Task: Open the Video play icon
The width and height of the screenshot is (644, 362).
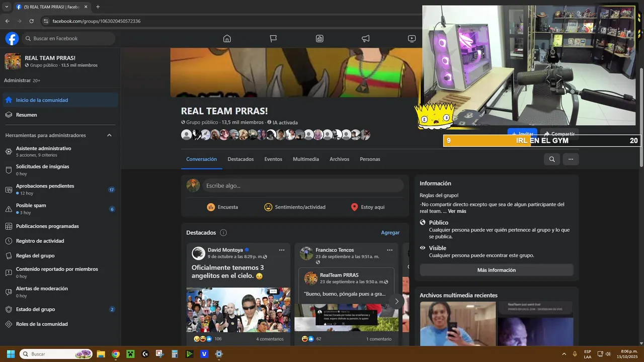Action: pyautogui.click(x=412, y=39)
